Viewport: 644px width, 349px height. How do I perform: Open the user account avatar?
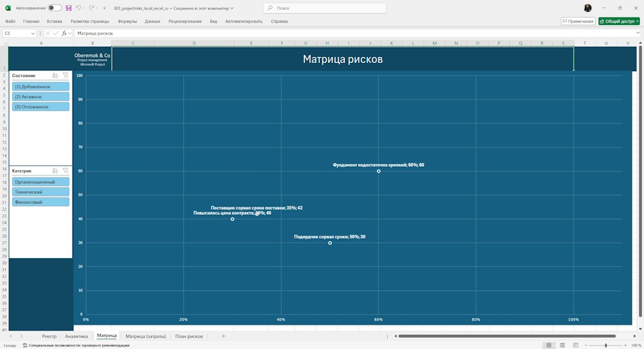coord(588,8)
